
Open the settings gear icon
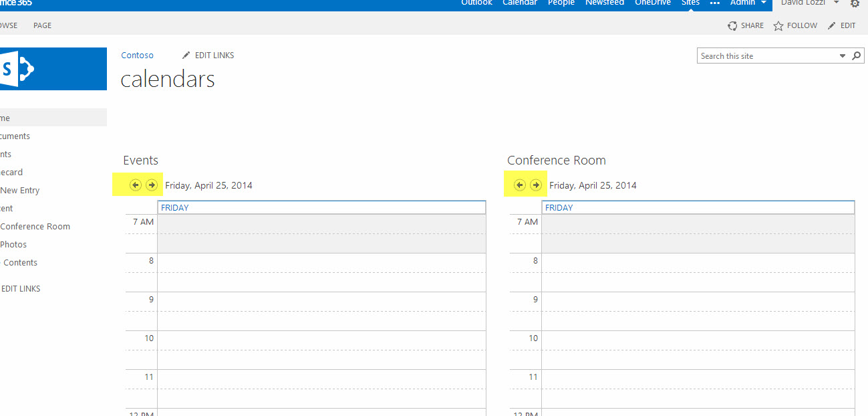tap(855, 3)
